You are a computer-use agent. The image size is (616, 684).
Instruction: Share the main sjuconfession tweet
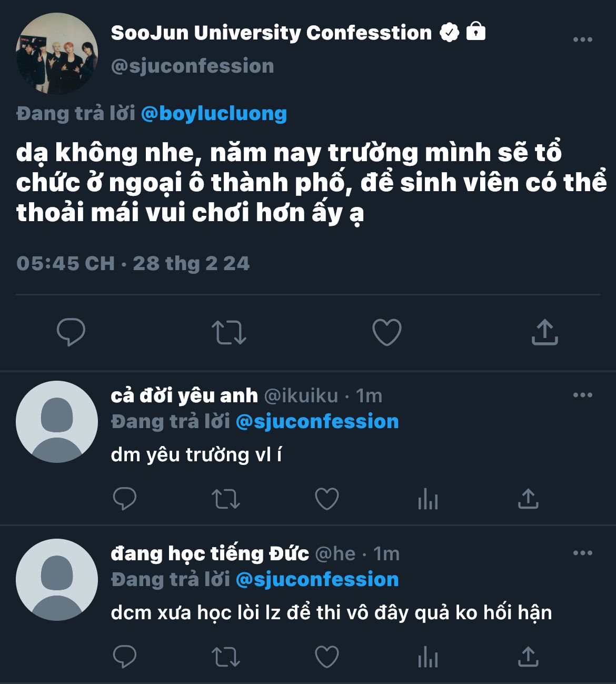[544, 332]
